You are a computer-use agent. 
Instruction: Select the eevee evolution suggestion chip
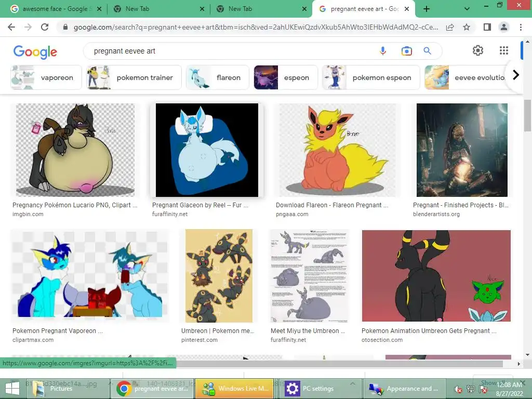pos(467,77)
